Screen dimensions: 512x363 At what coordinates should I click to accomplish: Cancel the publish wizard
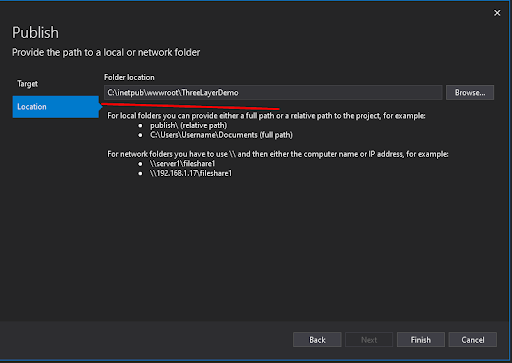click(x=473, y=340)
